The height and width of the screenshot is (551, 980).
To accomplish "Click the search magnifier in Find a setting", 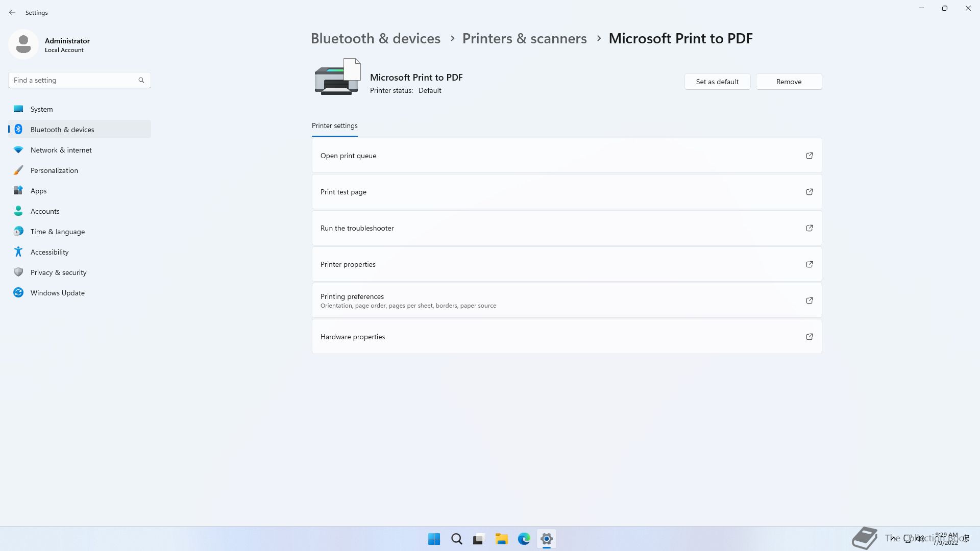I will (x=141, y=80).
